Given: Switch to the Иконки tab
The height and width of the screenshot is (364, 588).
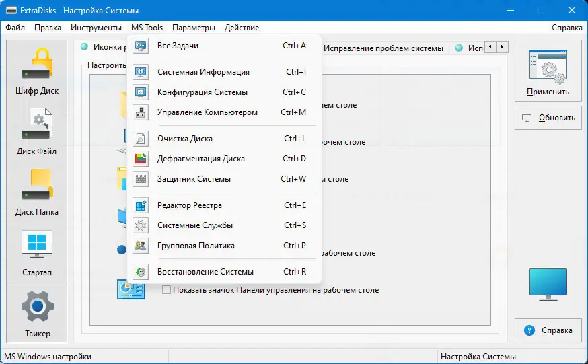Looking at the screenshot, I should 102,47.
